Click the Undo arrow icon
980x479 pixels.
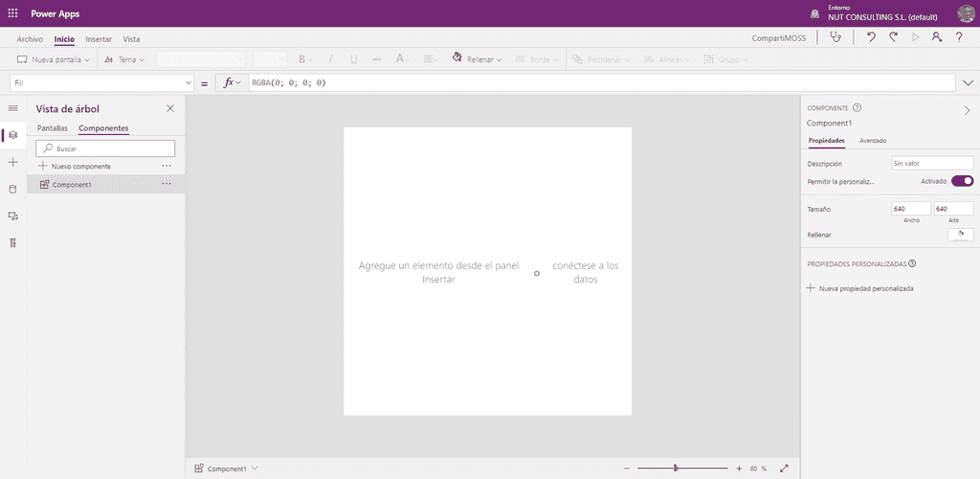pos(871,37)
